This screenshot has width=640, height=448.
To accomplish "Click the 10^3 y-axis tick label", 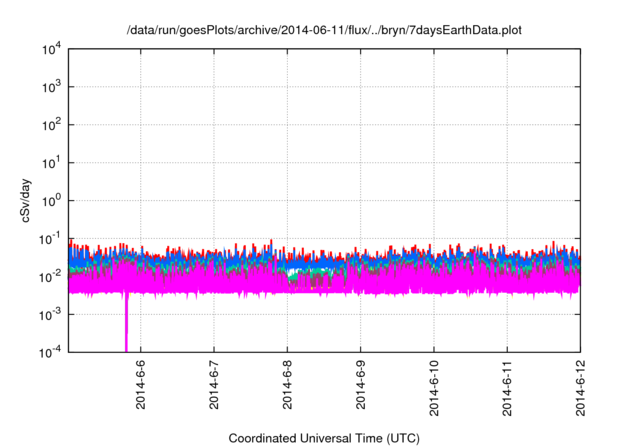I will pos(51,86).
